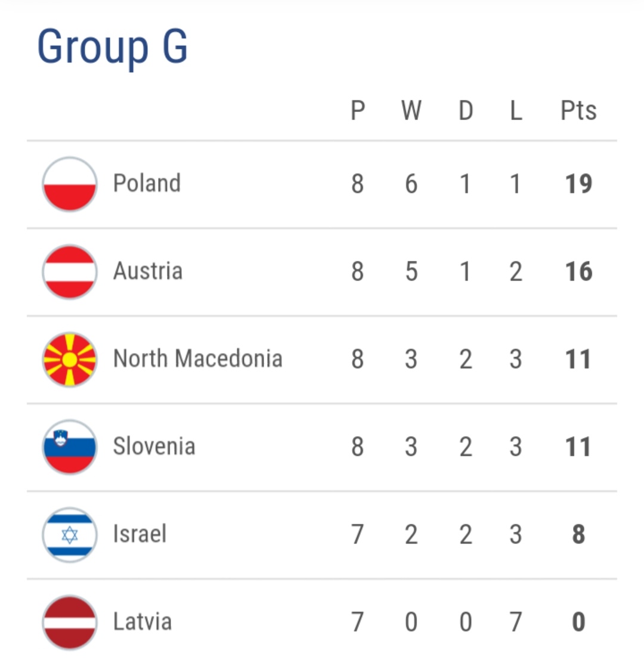
Task: Select Austria's 16 points value
Action: (x=578, y=271)
